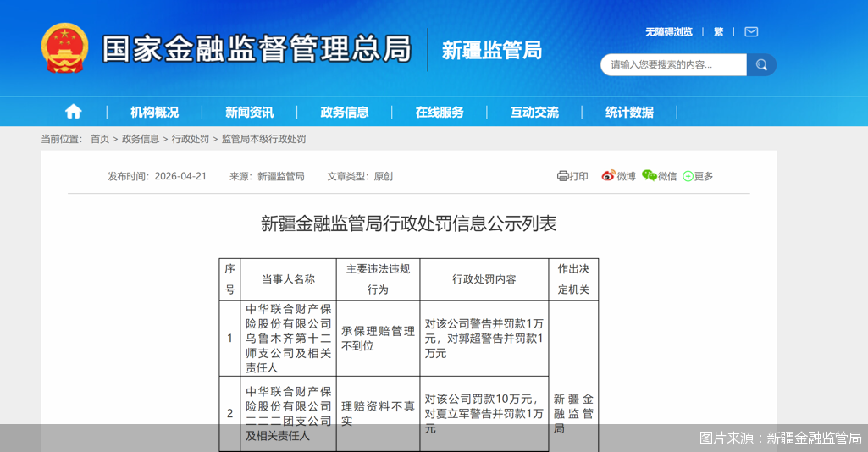Image resolution: width=868 pixels, height=452 pixels.
Task: Click table header 作出决定机关
Action: 573,279
